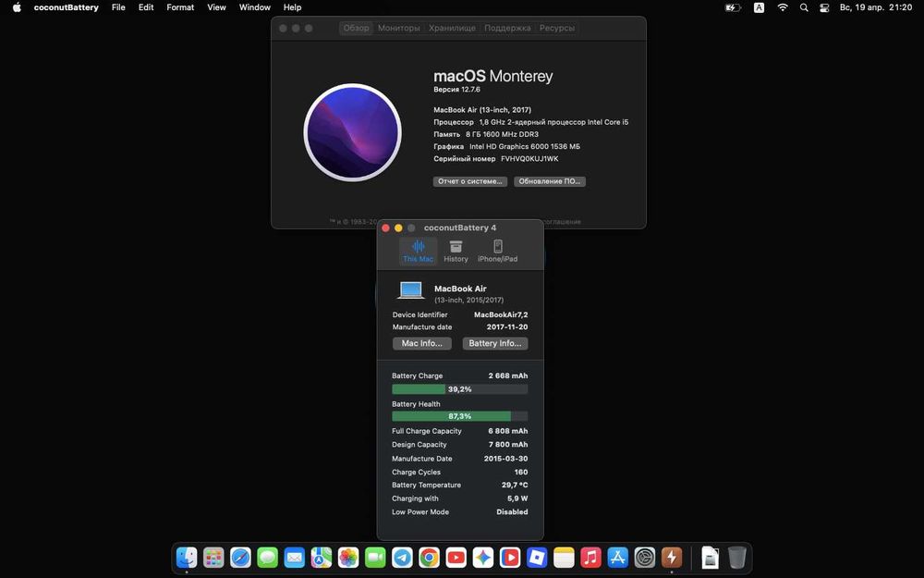This screenshot has width=924, height=578.
Task: Click the Обновление ПО... button
Action: (549, 181)
